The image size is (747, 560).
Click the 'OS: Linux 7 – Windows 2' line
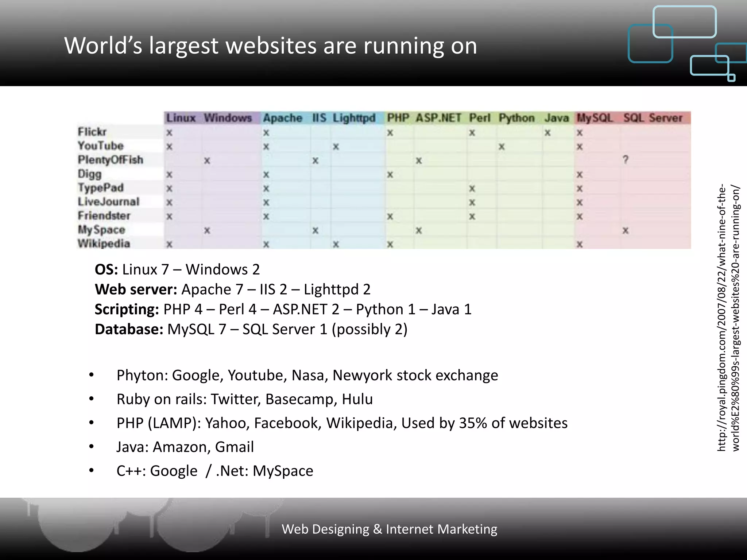pyautogui.click(x=177, y=269)
